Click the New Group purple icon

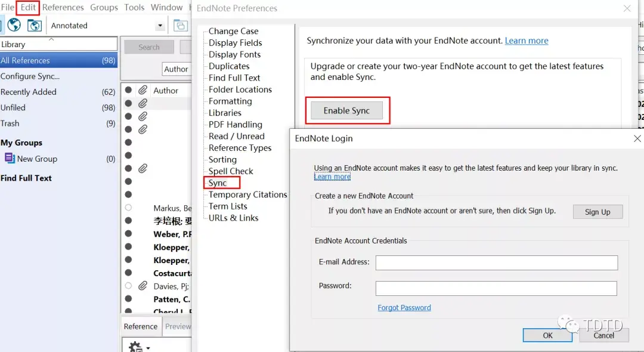coord(10,158)
